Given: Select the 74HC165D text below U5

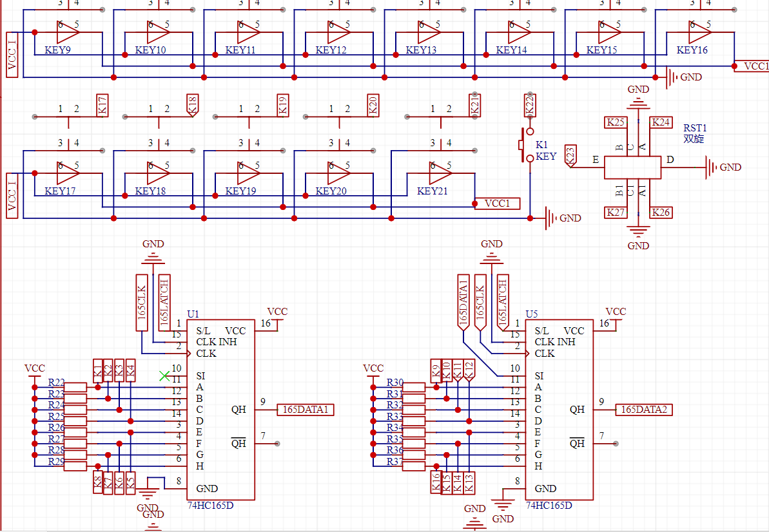Looking at the screenshot, I should coord(549,505).
